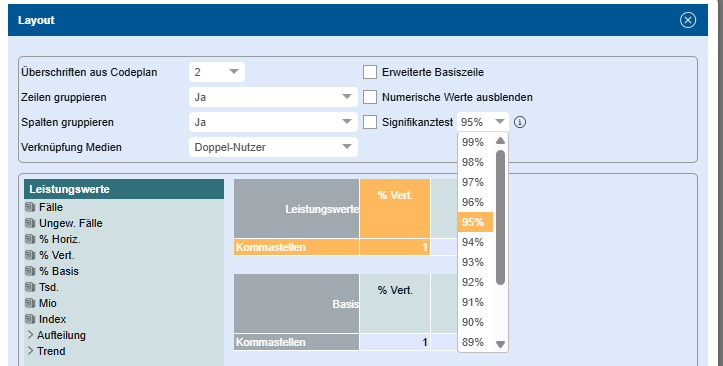
Task: Click Kommastellen value in Basis table
Action: (x=395, y=342)
